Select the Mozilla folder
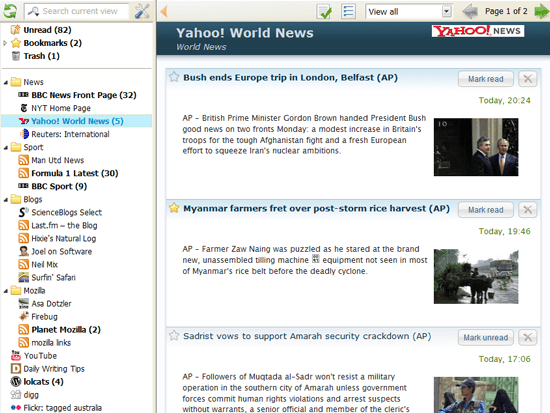 [34, 291]
